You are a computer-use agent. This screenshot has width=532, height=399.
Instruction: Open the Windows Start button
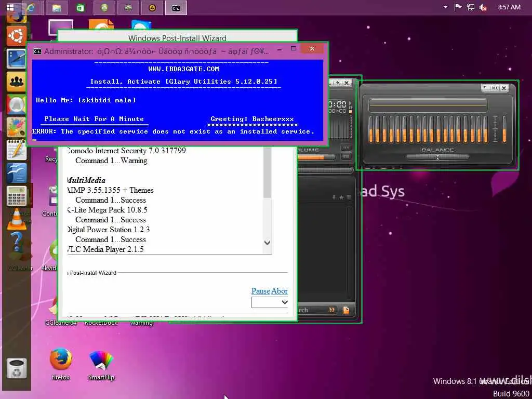[x=10, y=7]
